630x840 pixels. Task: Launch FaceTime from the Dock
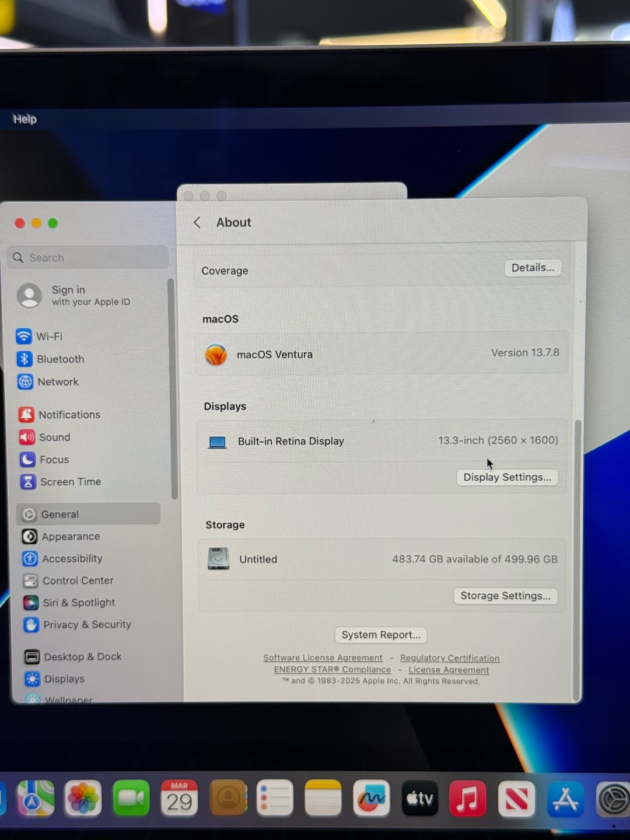click(131, 797)
